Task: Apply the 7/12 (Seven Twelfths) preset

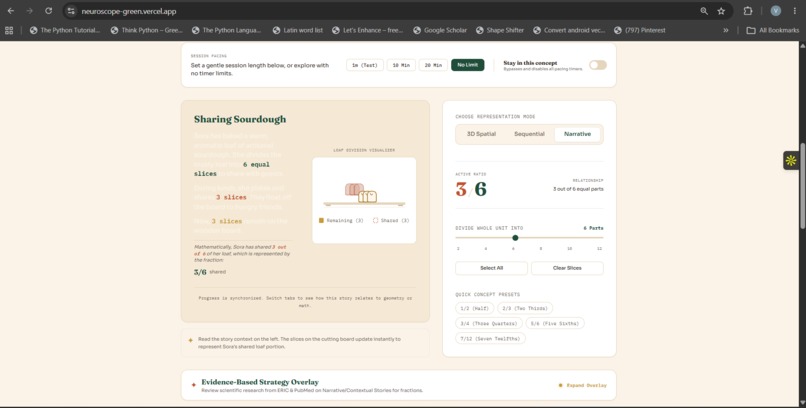Action: tap(490, 339)
